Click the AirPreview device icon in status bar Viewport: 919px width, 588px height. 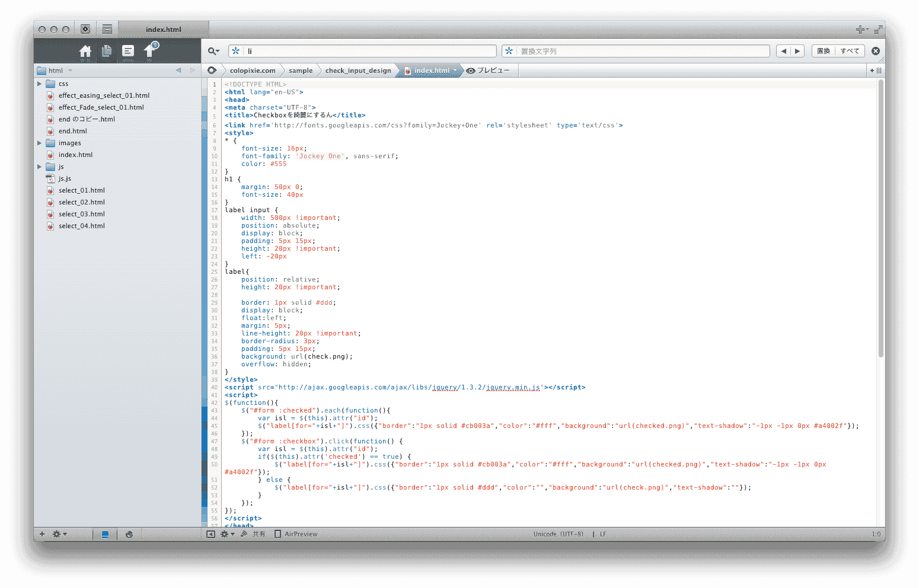point(277,534)
